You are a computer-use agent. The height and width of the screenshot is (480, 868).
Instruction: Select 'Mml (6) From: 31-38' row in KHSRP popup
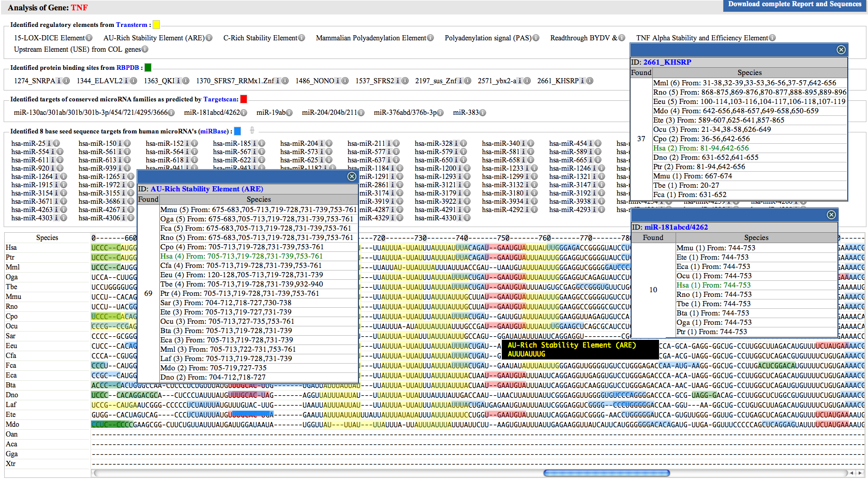pyautogui.click(x=750, y=83)
